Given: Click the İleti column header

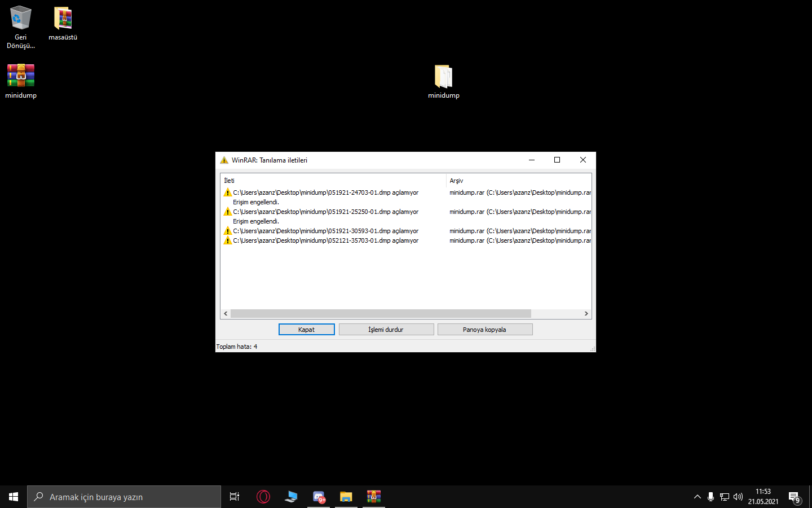Looking at the screenshot, I should tap(333, 181).
